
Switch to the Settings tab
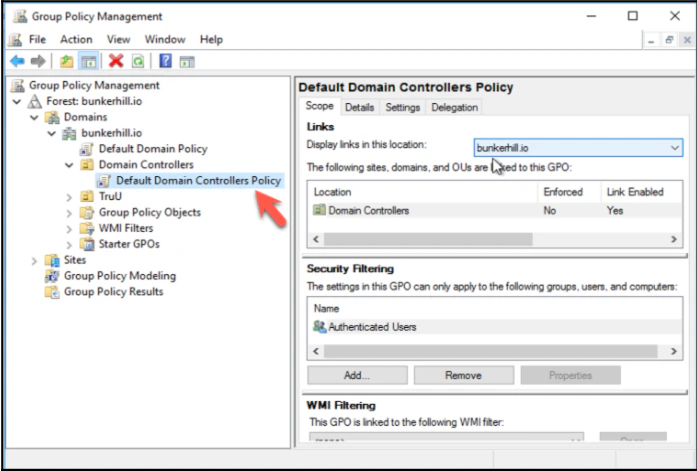[403, 107]
